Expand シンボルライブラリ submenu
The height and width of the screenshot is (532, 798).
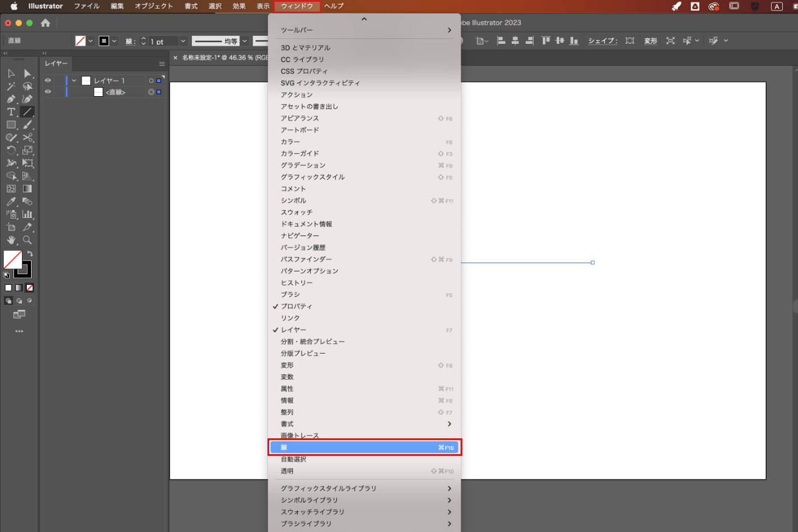pos(364,500)
